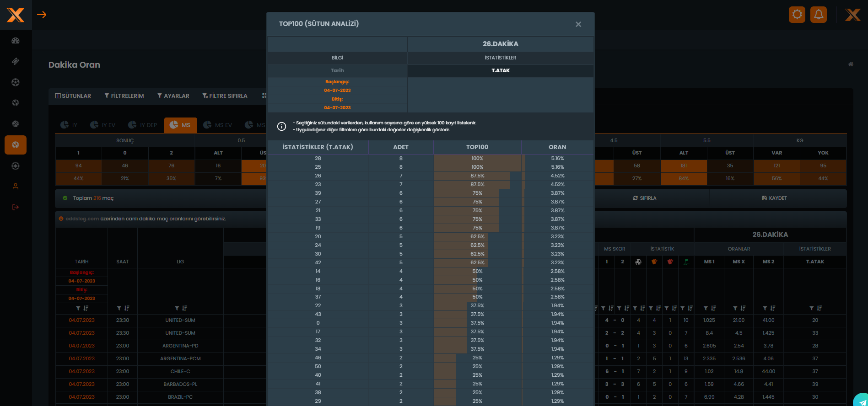The image size is (868, 406).
Task: Sort the T.ATAK column in the table
Action: [x=819, y=308]
